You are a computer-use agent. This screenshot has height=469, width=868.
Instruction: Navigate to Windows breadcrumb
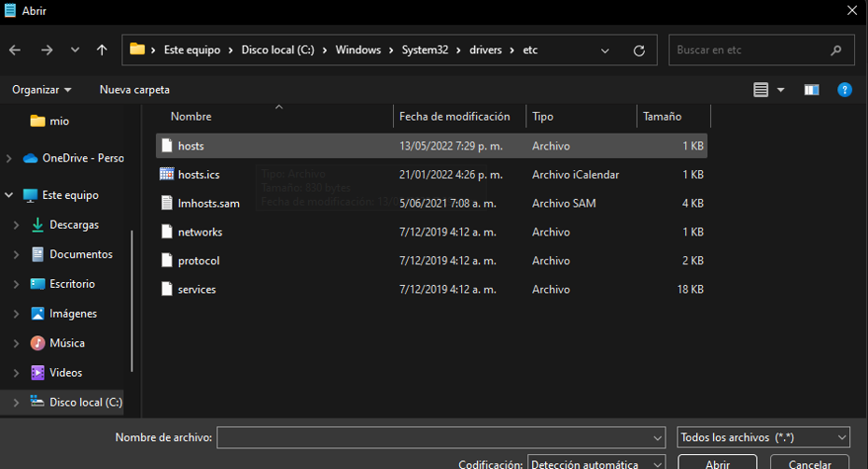click(x=358, y=50)
